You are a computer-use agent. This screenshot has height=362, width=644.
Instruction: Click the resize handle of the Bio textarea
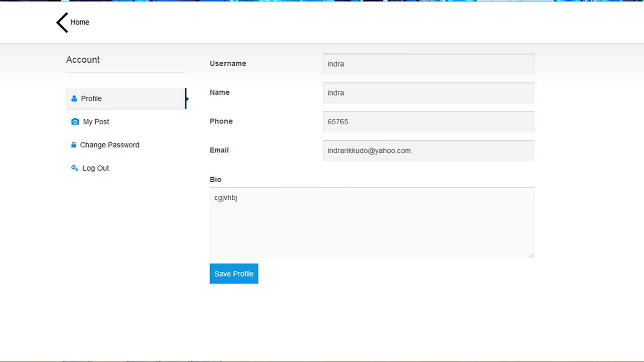pos(531,255)
